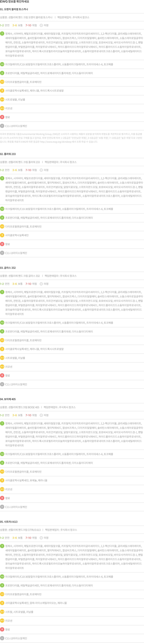Click the red grade 8 badge in 플라워 233 section
Viewport: 144px width, 644px height.
2,244
